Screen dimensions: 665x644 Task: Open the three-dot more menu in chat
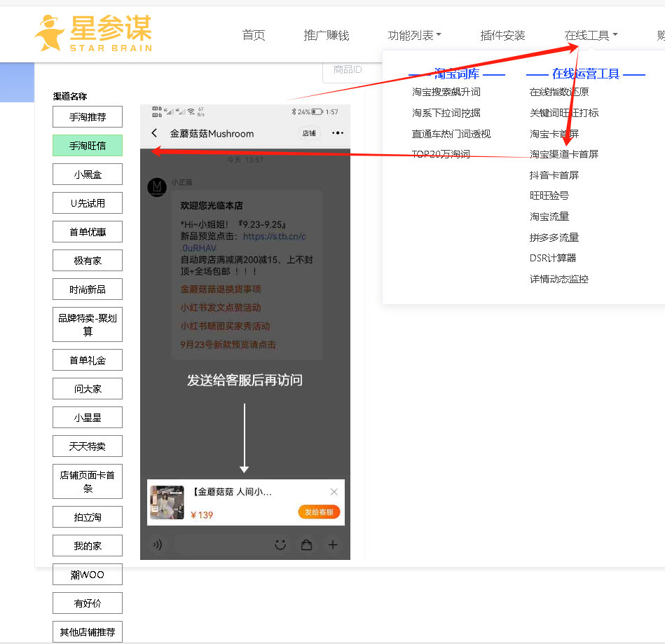pyautogui.click(x=338, y=133)
